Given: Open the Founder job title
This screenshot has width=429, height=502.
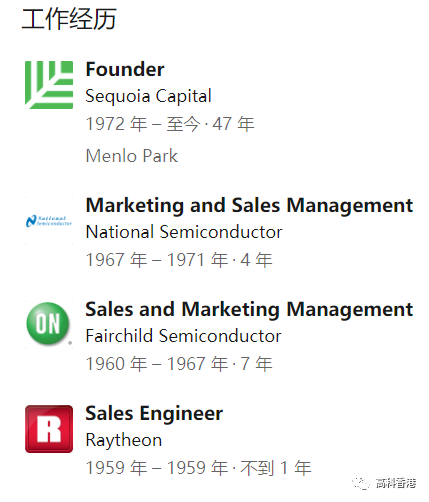Looking at the screenshot, I should pyautogui.click(x=125, y=69).
